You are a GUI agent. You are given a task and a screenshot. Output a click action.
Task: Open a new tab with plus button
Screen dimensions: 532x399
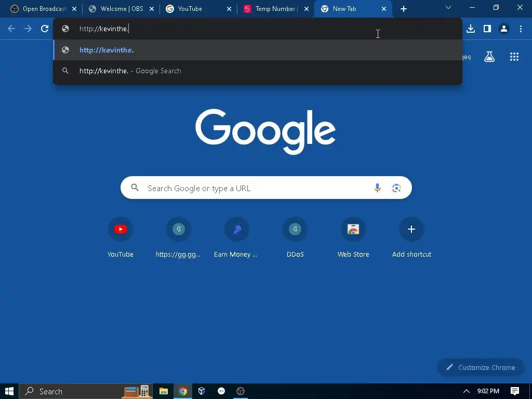[403, 9]
